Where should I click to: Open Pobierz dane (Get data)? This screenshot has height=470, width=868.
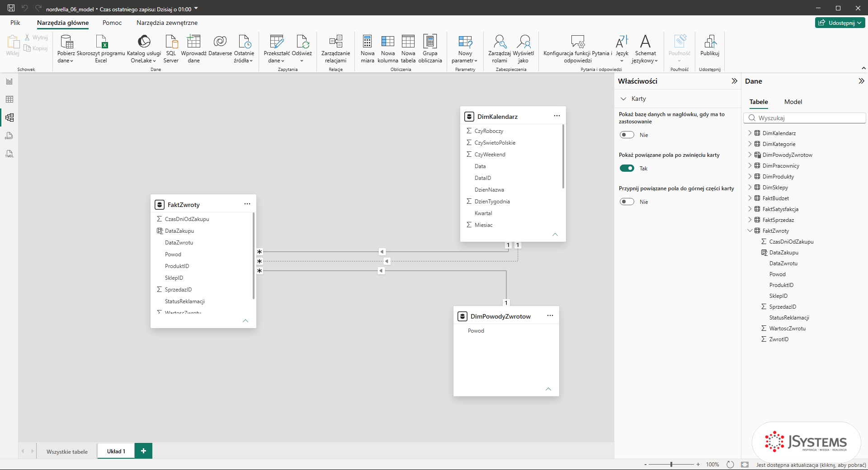click(x=66, y=49)
